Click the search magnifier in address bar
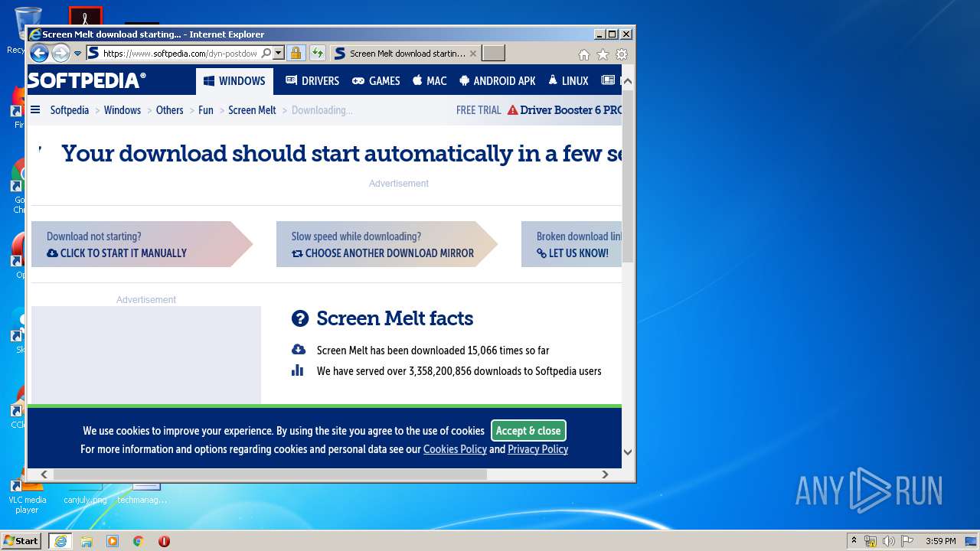Screen dimensions: 980x551 266,54
